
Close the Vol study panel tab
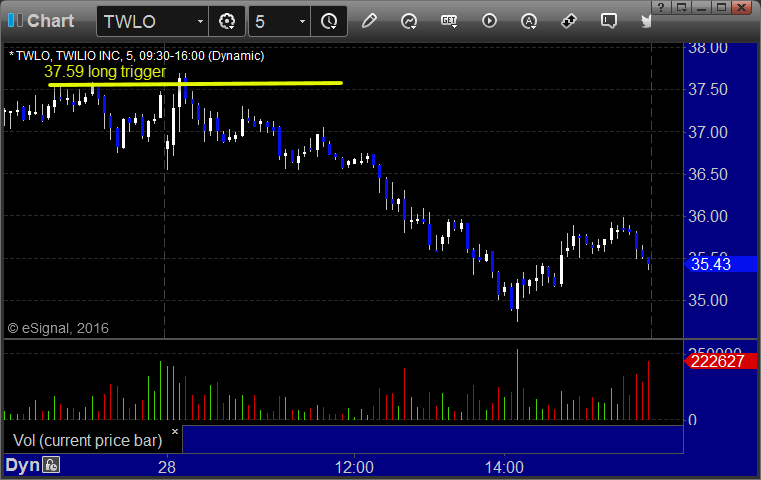click(x=175, y=431)
